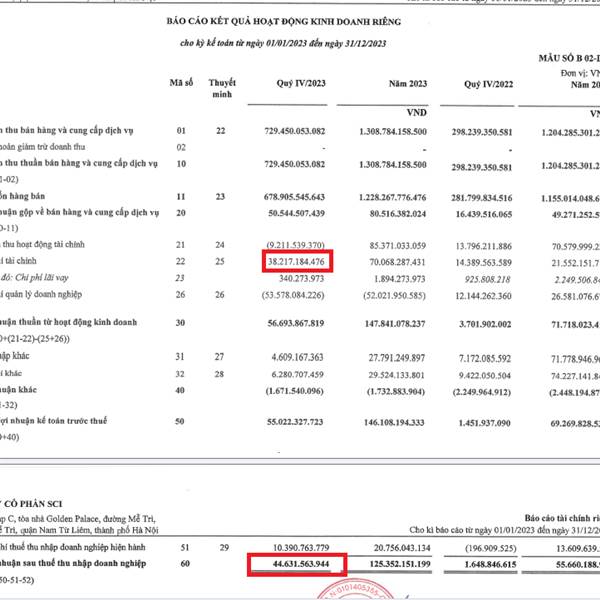
Task: Select interest expense value 340.273.973
Action: pos(302,279)
